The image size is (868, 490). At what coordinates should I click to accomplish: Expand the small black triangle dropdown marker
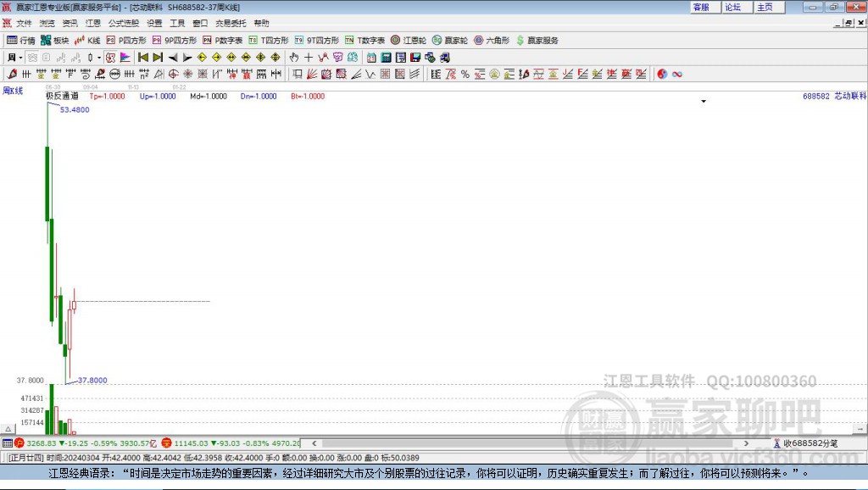(x=704, y=102)
